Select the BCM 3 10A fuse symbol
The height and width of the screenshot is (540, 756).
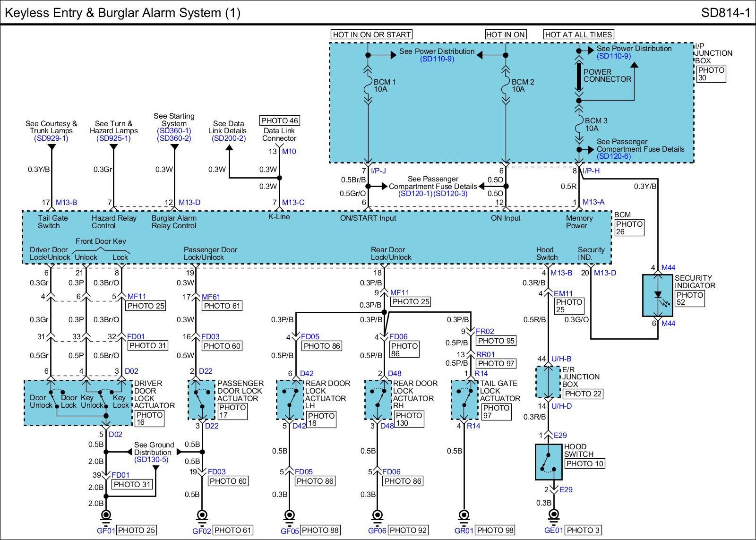[578, 124]
